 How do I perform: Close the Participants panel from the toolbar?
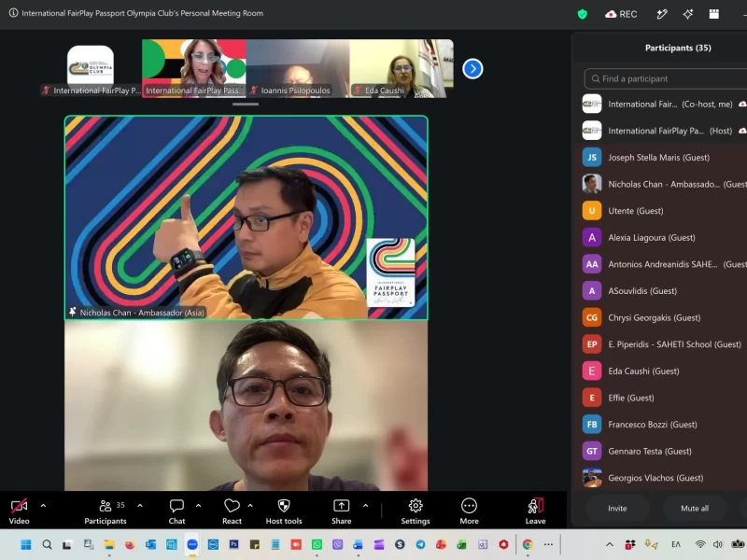point(106,511)
